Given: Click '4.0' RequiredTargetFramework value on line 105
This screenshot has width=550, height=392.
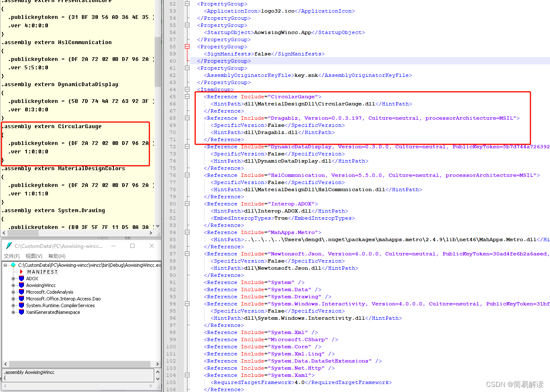Looking at the screenshot, I should tap(300, 382).
